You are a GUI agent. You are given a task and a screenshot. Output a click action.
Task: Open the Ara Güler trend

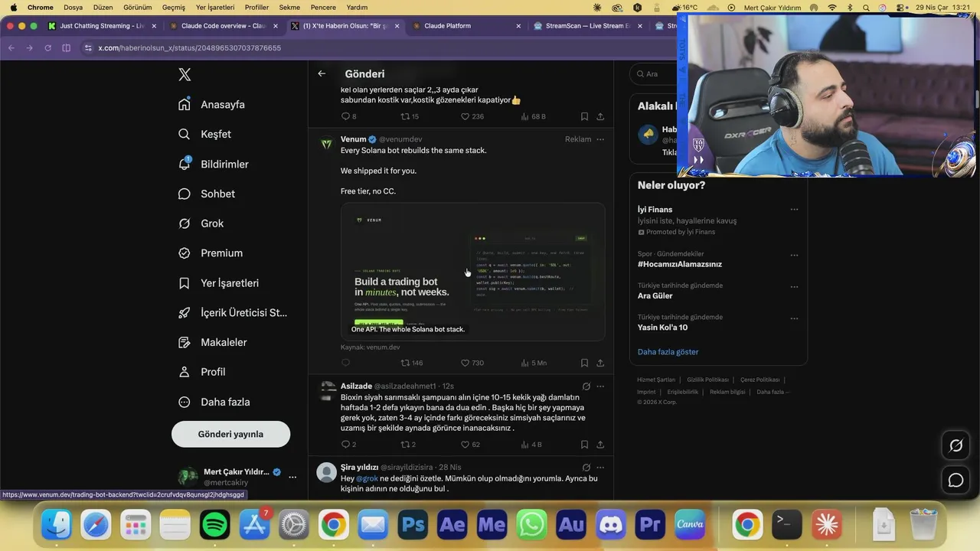(655, 295)
